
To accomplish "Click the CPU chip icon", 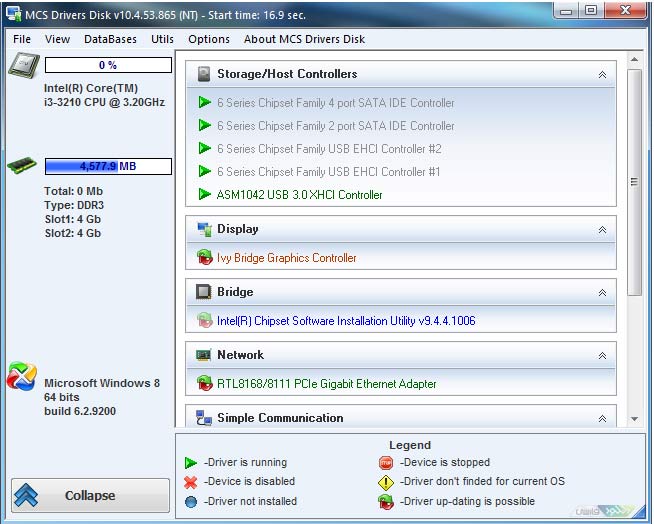I will click(x=23, y=66).
